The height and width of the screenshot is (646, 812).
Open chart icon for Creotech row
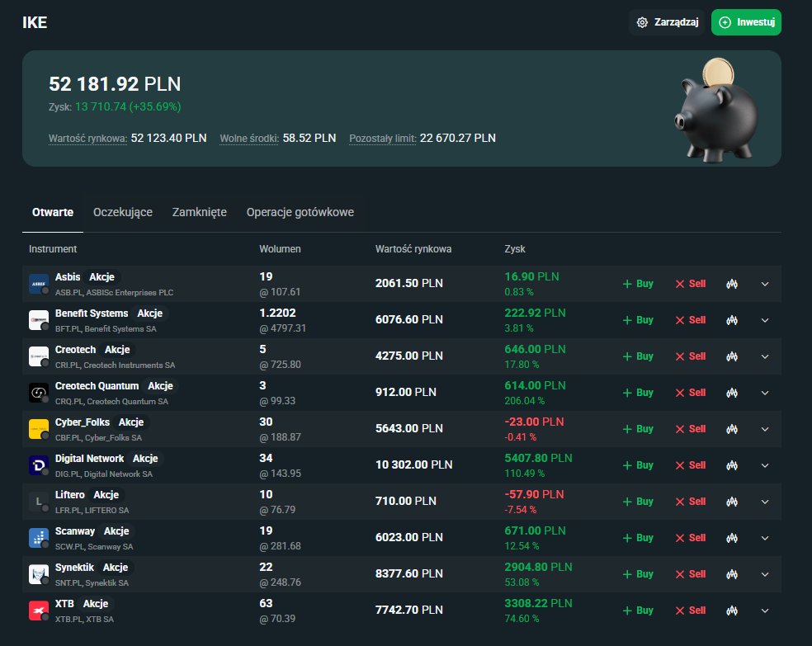(732, 356)
